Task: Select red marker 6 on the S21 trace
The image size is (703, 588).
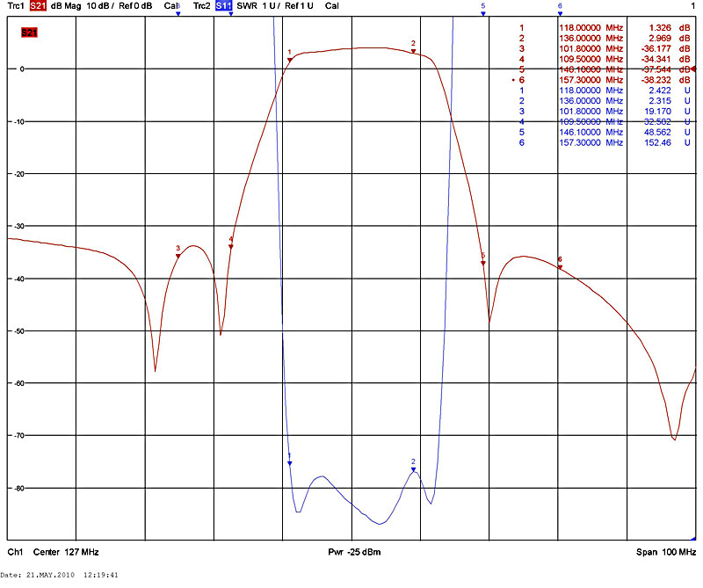Action: point(560,267)
